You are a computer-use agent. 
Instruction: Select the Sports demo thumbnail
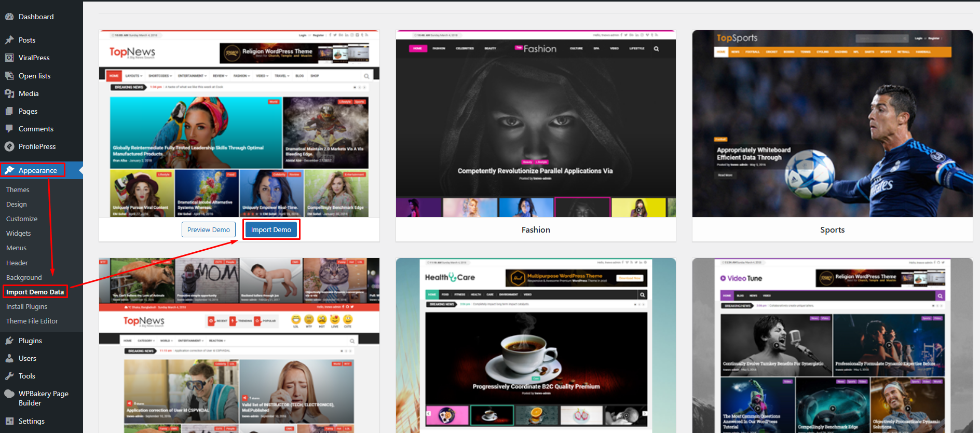833,124
